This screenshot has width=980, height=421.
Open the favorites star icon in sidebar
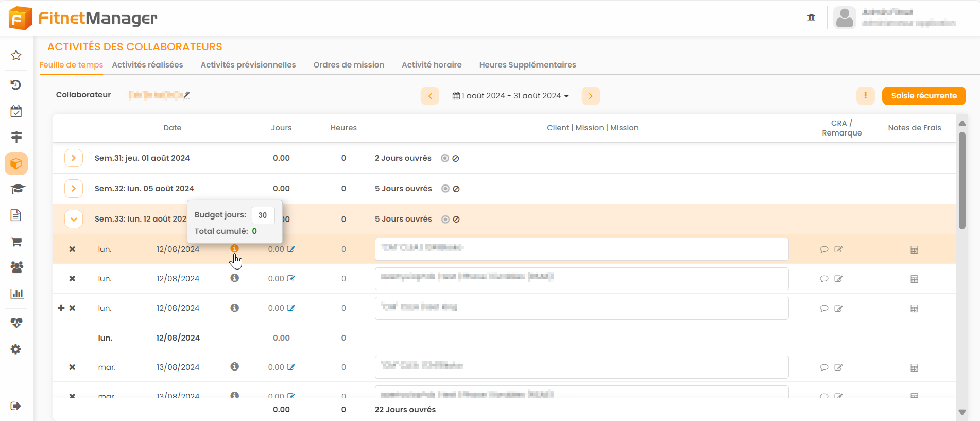[x=16, y=55]
